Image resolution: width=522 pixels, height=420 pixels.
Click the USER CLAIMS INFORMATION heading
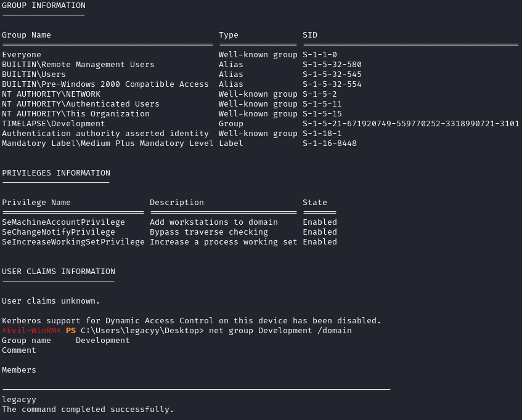(x=59, y=272)
